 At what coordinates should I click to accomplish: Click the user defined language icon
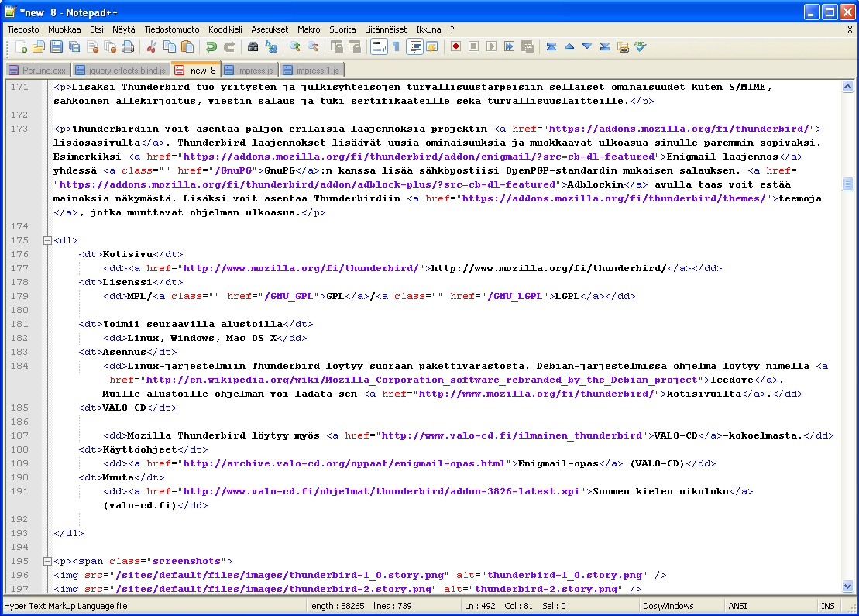[x=432, y=47]
